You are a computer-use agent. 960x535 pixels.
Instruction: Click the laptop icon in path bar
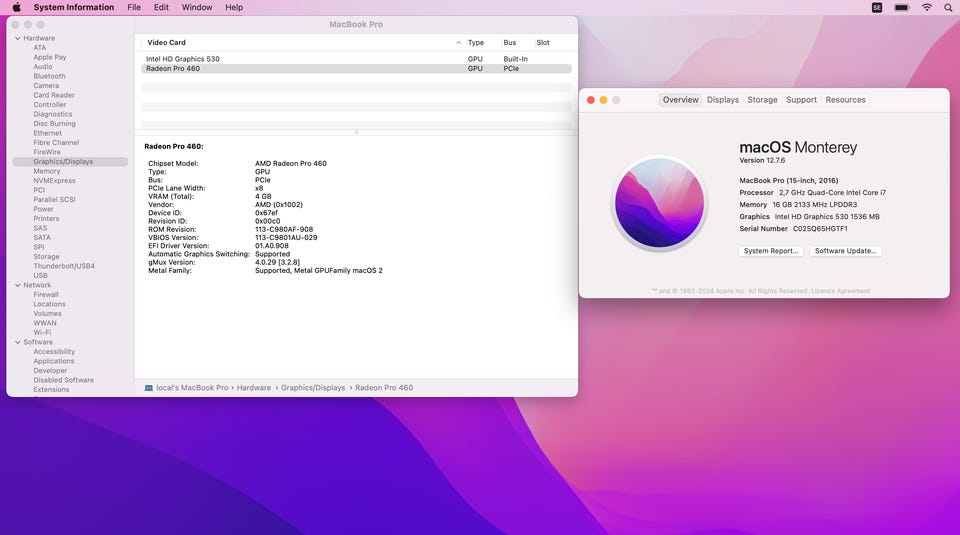(149, 387)
